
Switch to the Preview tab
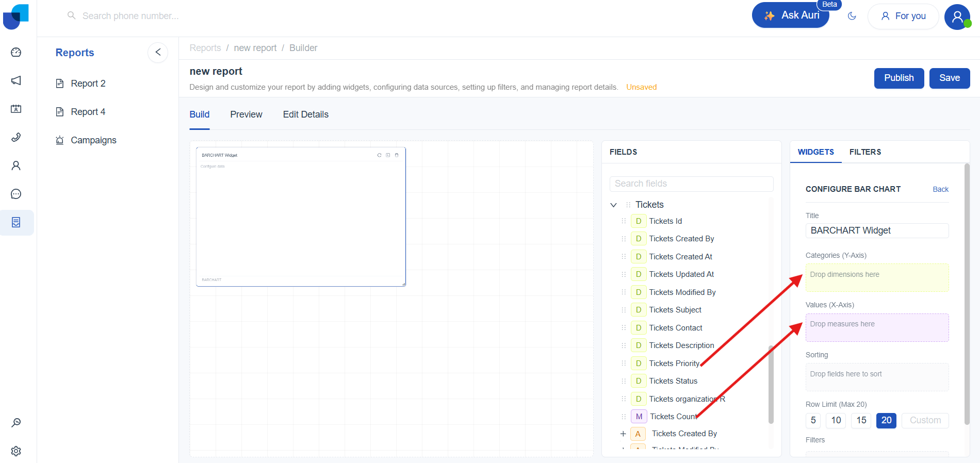(246, 114)
